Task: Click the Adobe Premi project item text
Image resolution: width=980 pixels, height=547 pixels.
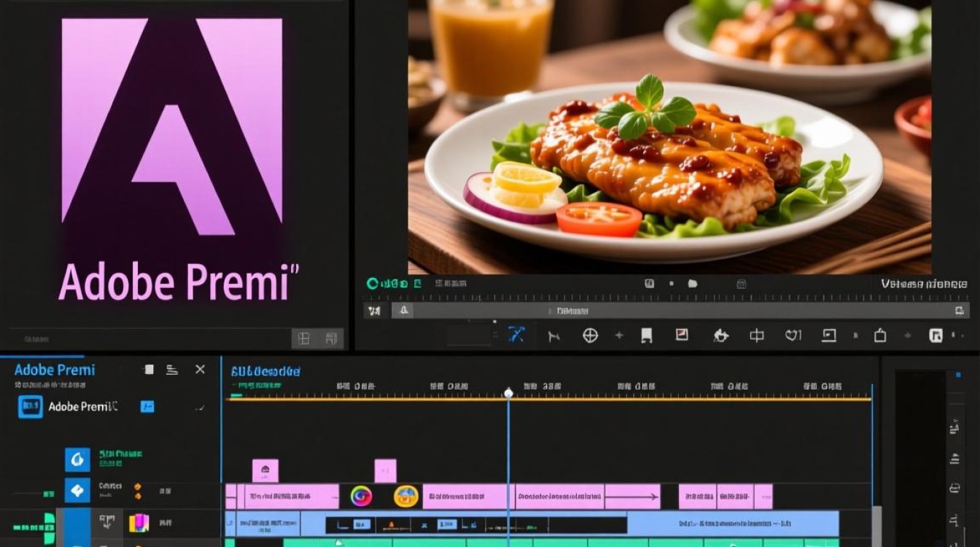Action: tap(82, 407)
